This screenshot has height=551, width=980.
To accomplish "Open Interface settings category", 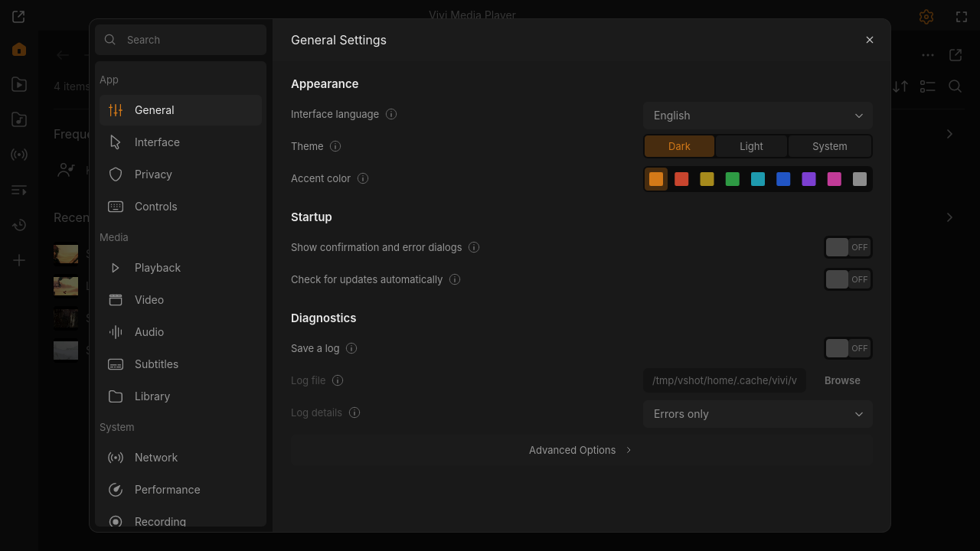I will click(x=181, y=142).
